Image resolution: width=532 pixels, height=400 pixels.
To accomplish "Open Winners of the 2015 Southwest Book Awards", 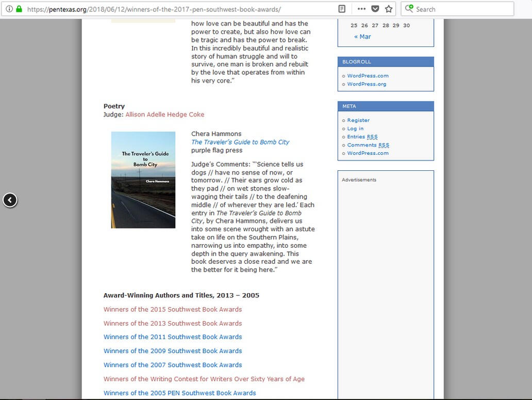I will (x=173, y=310).
